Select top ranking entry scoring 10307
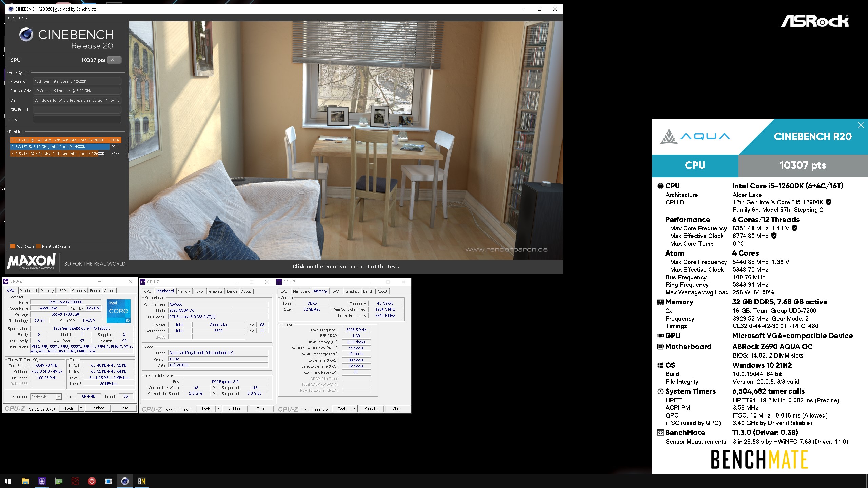The width and height of the screenshot is (868, 488). [x=65, y=140]
